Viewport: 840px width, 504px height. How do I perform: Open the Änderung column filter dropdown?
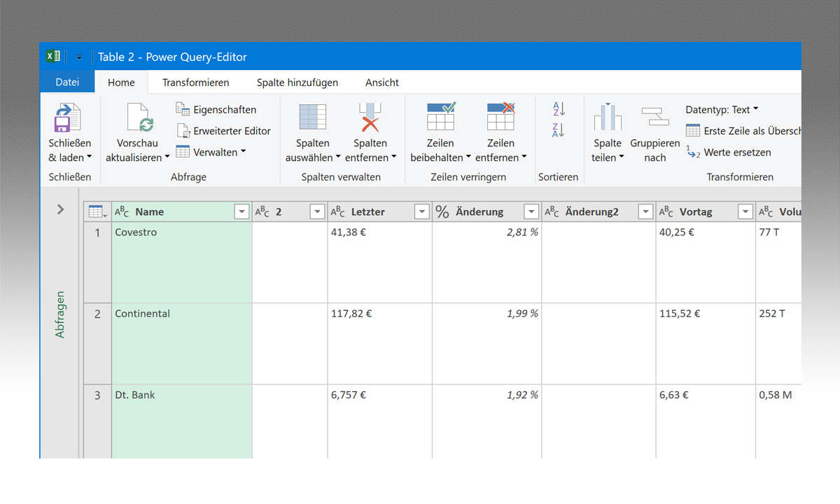[531, 211]
